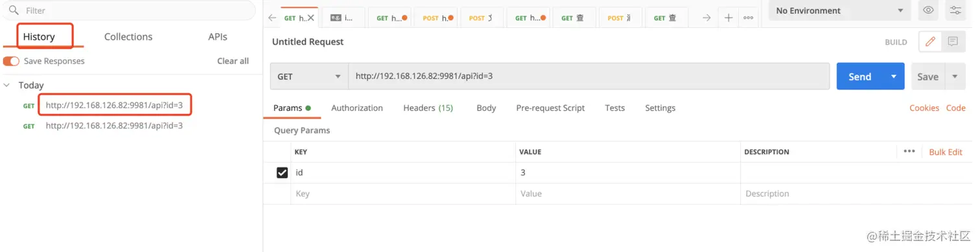The height and width of the screenshot is (252, 980).
Task: Open the query params three-dot column options
Action: 909,152
